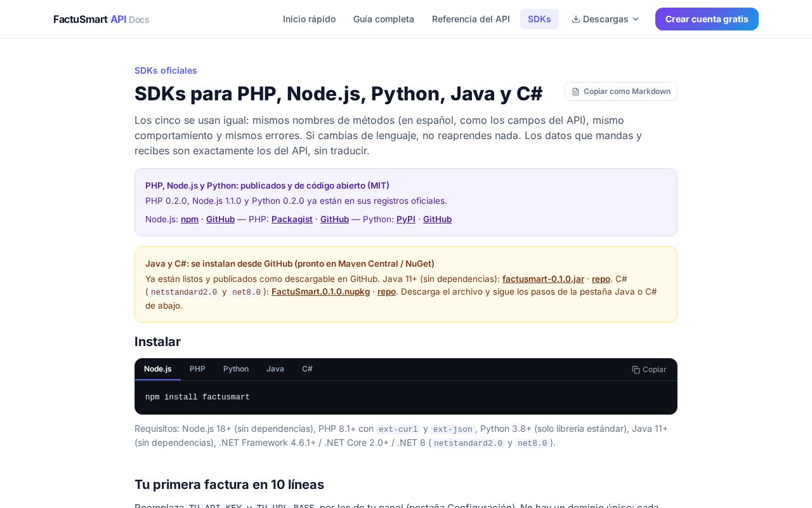Click Crear cuenta gratis button

point(707,19)
